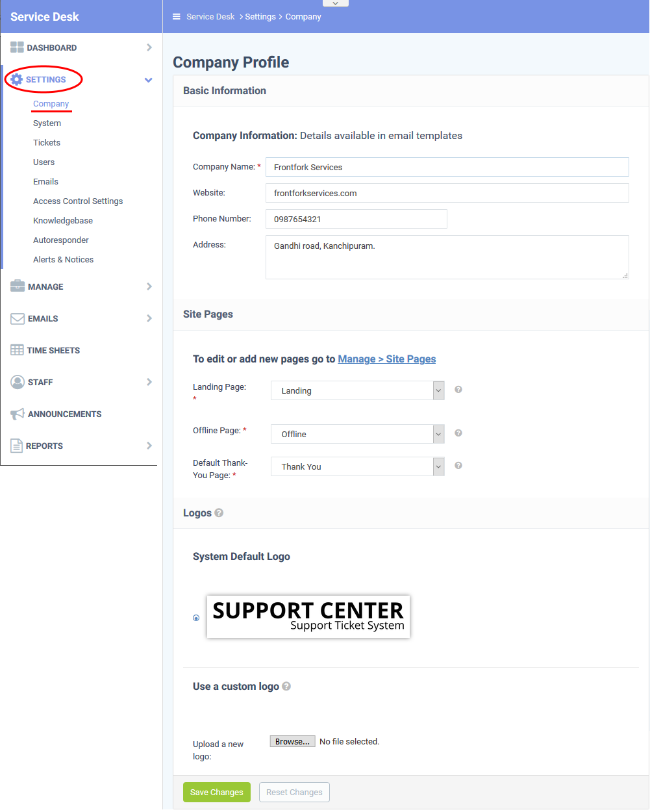650x812 pixels.
Task: Click the Manage briefcase icon
Action: (x=18, y=286)
